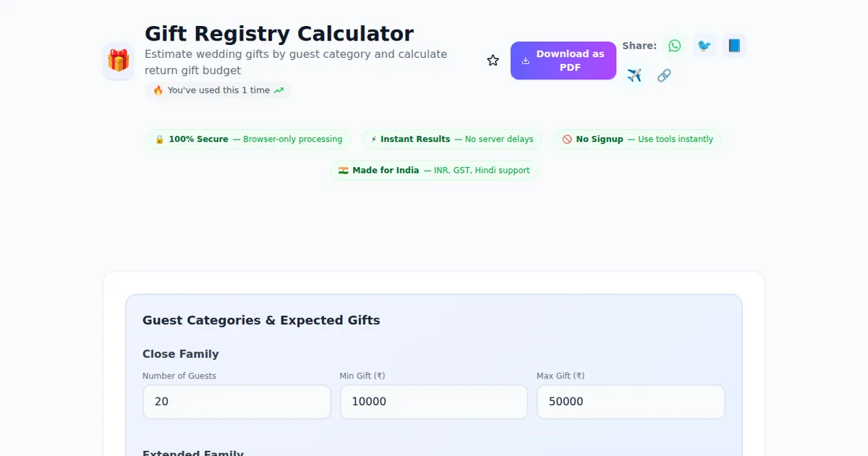The image size is (868, 456).
Task: Copy link using the chain icon
Action: coord(664,75)
